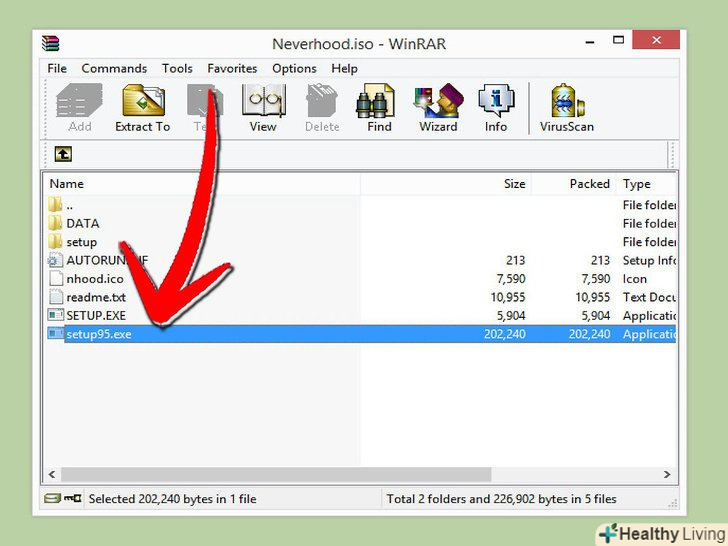
Task: Select the DATA folder name
Action: (x=83, y=223)
